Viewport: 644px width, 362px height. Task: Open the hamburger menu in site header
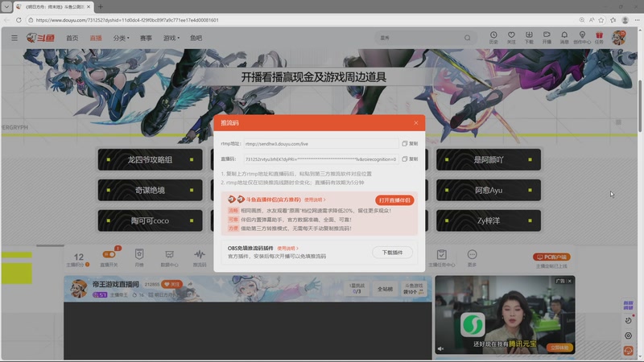tap(14, 38)
